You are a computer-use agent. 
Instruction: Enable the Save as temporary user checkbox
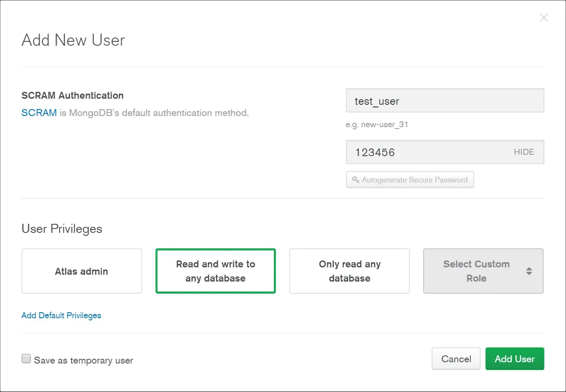pyautogui.click(x=26, y=359)
